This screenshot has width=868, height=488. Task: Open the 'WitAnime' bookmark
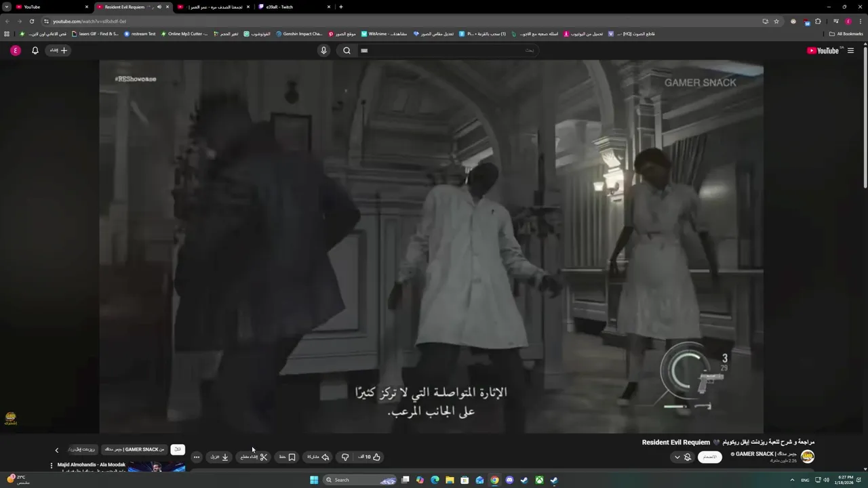384,33
